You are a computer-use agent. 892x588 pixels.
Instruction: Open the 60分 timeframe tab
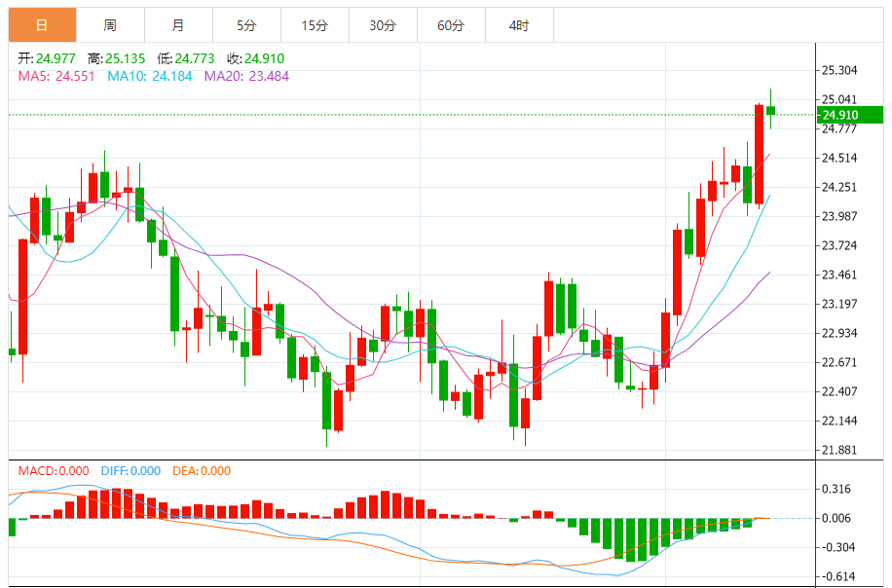(452, 25)
